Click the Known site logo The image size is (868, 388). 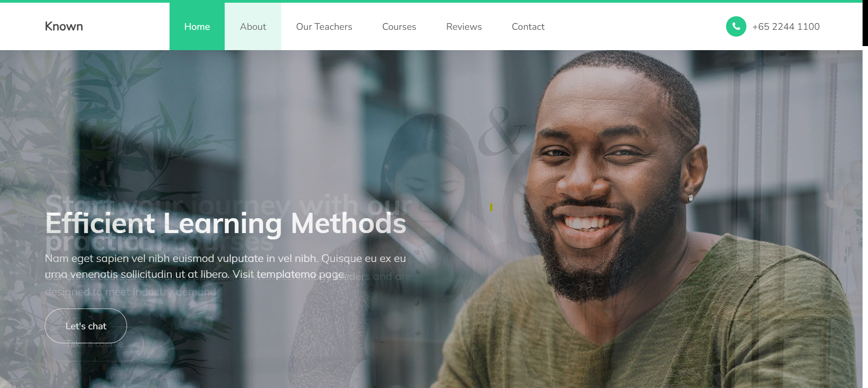point(64,26)
